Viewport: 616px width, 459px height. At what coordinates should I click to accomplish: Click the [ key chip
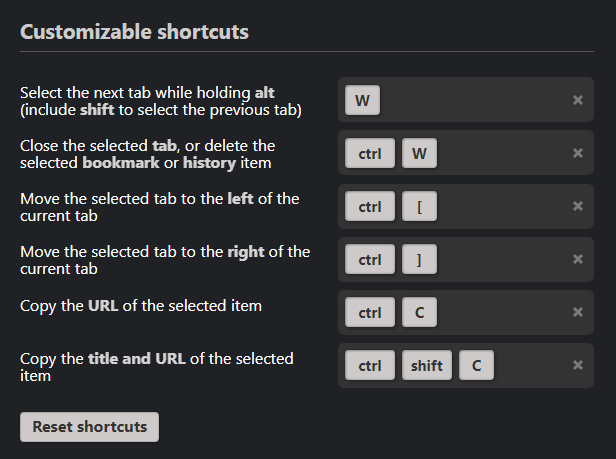[x=420, y=206]
